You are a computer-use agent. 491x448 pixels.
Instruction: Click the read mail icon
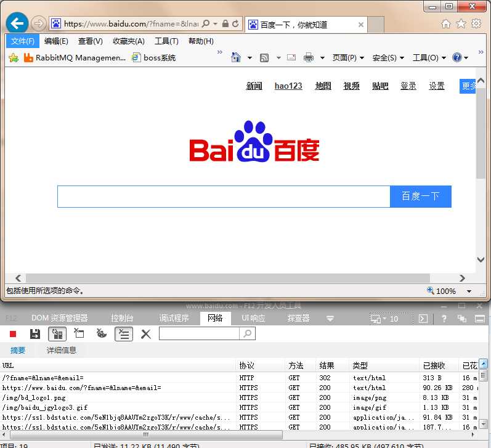pos(291,57)
